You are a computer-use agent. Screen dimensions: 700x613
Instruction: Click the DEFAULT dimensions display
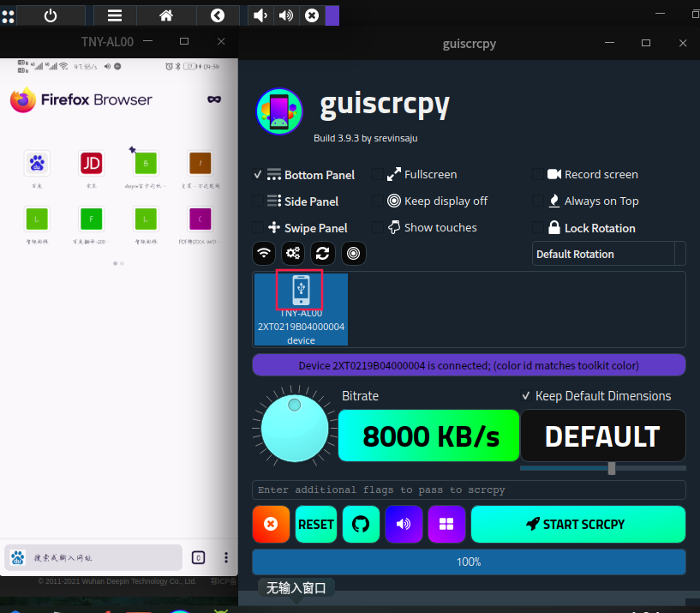click(x=603, y=436)
